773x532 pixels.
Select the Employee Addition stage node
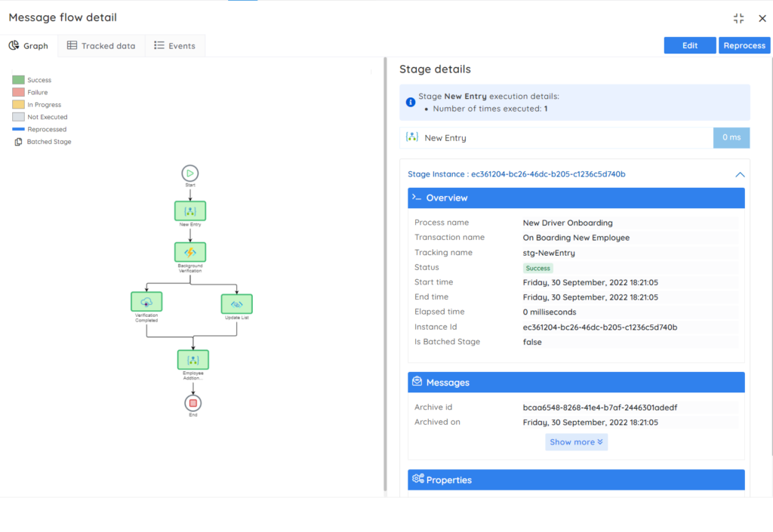192,359
